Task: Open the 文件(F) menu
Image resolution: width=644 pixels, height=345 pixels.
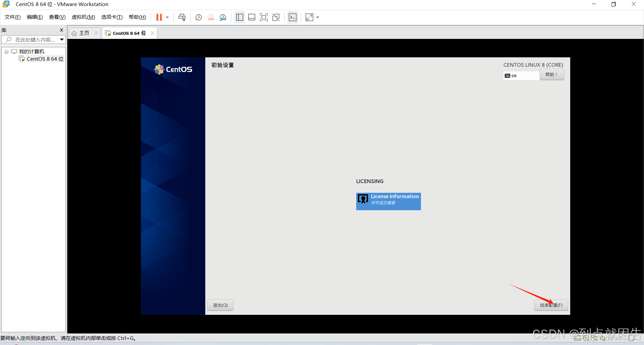Action: click(13, 17)
